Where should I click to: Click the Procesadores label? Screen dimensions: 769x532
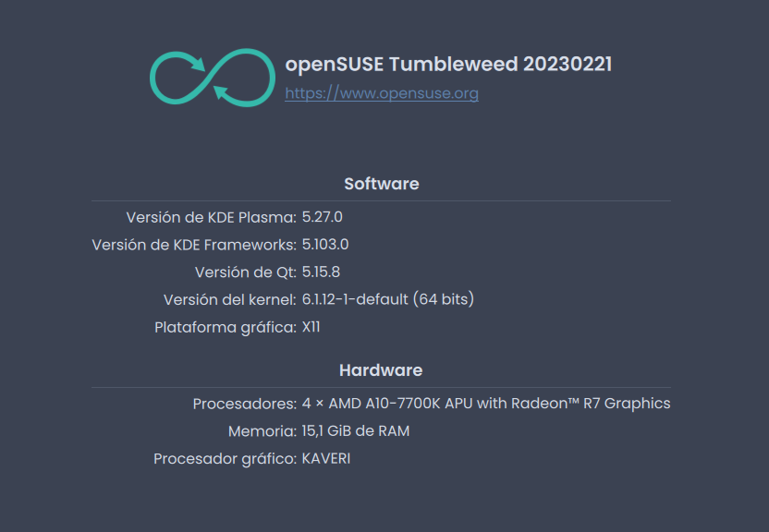pos(245,404)
